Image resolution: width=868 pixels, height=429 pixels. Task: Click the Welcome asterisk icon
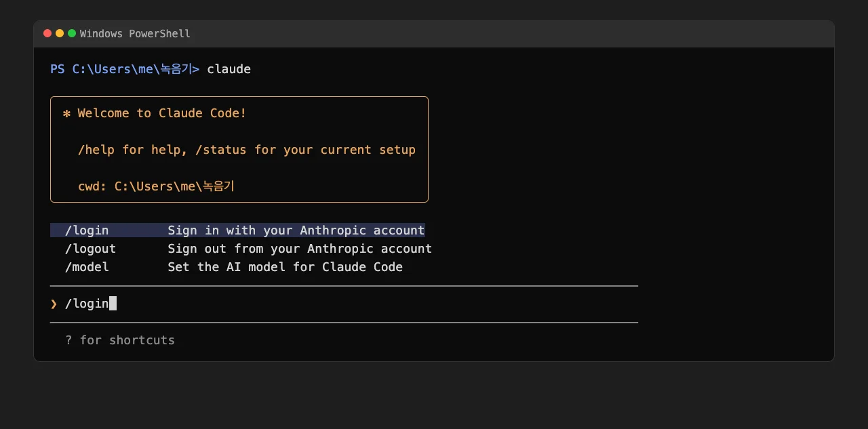pyautogui.click(x=66, y=113)
